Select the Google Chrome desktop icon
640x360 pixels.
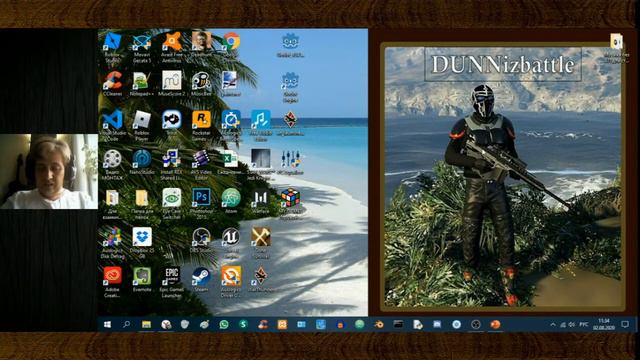231,42
